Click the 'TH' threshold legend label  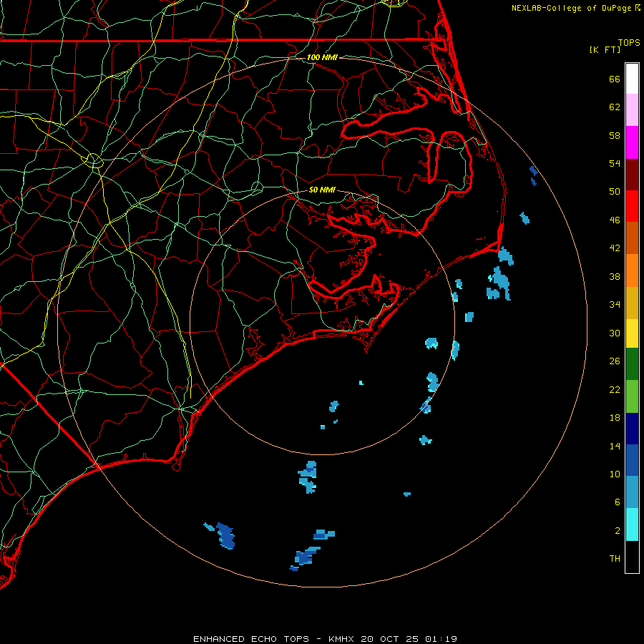click(x=615, y=558)
